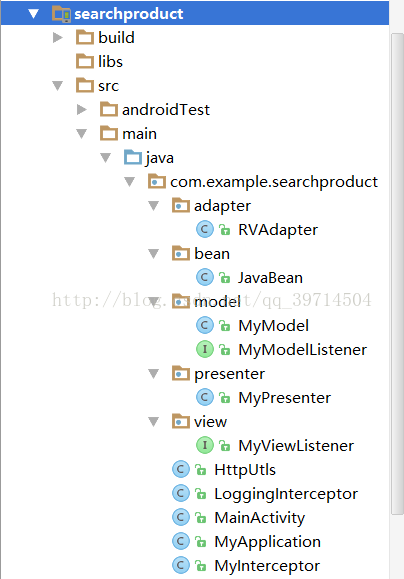This screenshot has height=579, width=404.
Task: Select the MyPresenter class
Action: pos(284,398)
